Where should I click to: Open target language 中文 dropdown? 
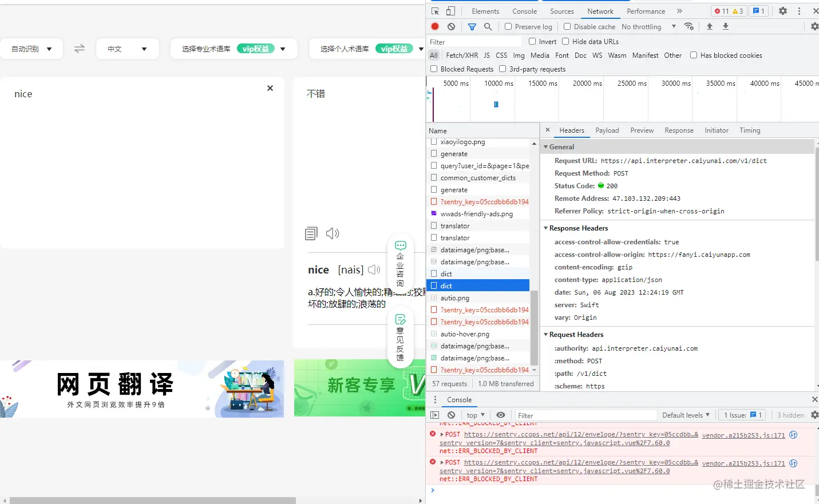[x=127, y=49]
